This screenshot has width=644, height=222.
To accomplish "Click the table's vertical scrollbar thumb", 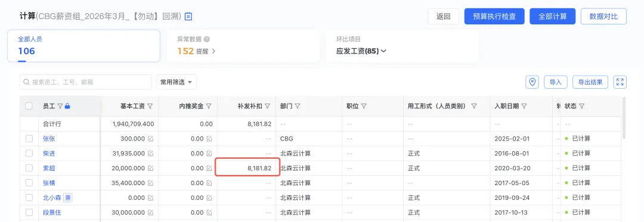I will (x=624, y=118).
